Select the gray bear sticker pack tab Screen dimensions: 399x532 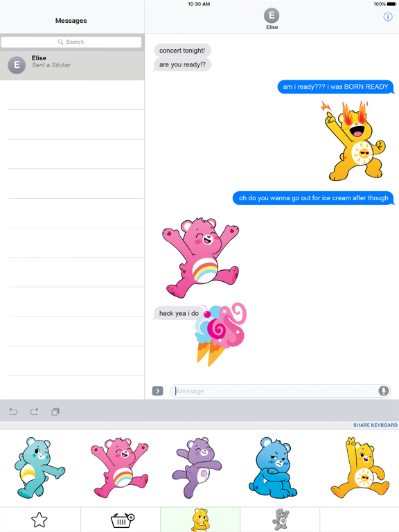point(281,520)
